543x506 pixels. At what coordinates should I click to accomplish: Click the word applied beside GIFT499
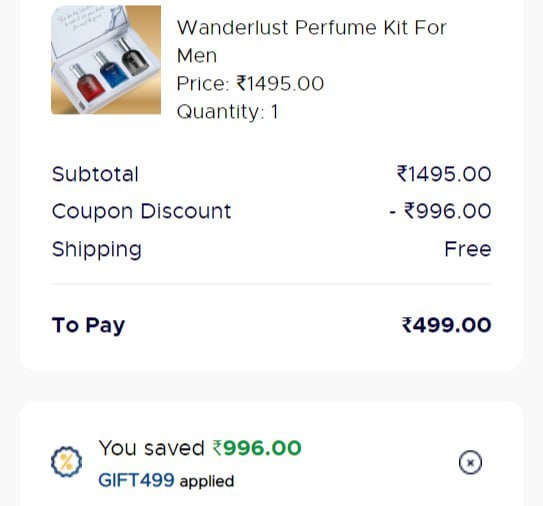click(207, 481)
